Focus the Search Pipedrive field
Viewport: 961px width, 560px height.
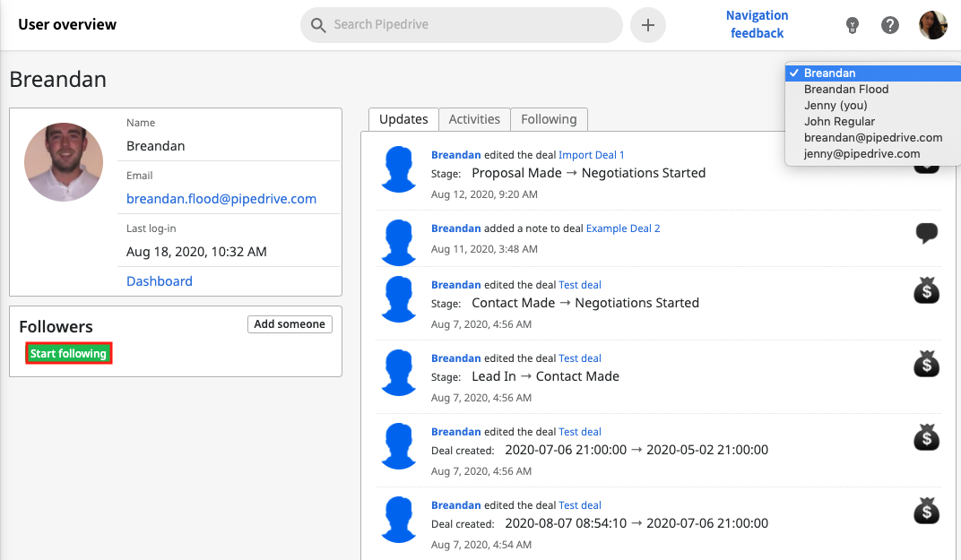pyautogui.click(x=462, y=25)
